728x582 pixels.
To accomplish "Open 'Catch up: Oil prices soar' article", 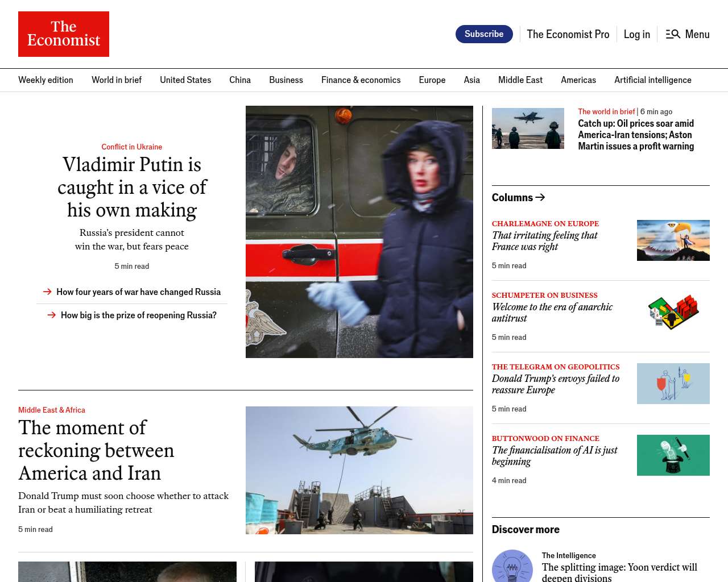I will (636, 135).
